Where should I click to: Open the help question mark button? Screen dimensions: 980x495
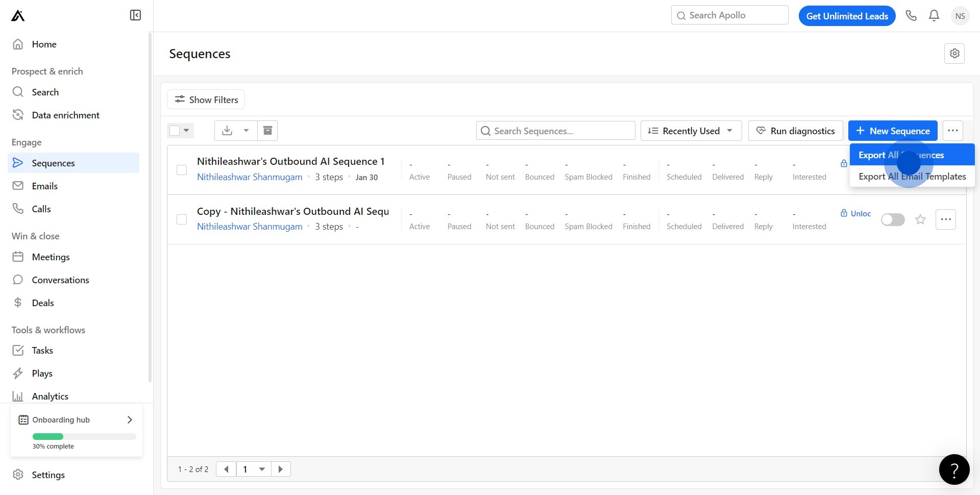coord(954,469)
